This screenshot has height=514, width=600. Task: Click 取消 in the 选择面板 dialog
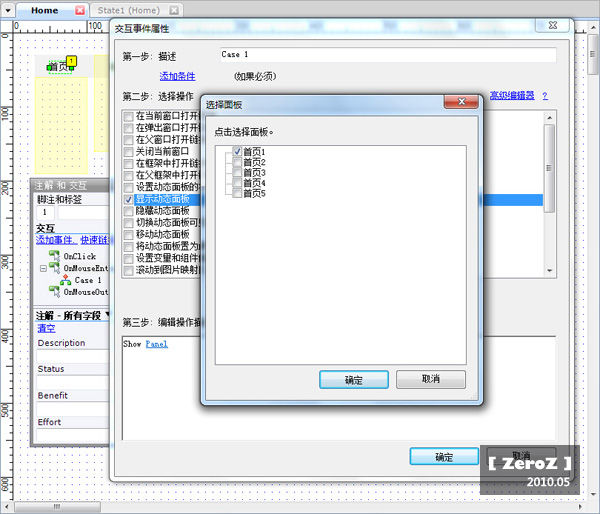431,379
